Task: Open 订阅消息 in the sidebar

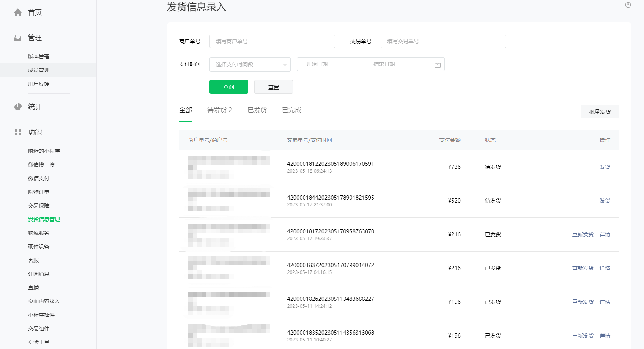Action: click(39, 274)
